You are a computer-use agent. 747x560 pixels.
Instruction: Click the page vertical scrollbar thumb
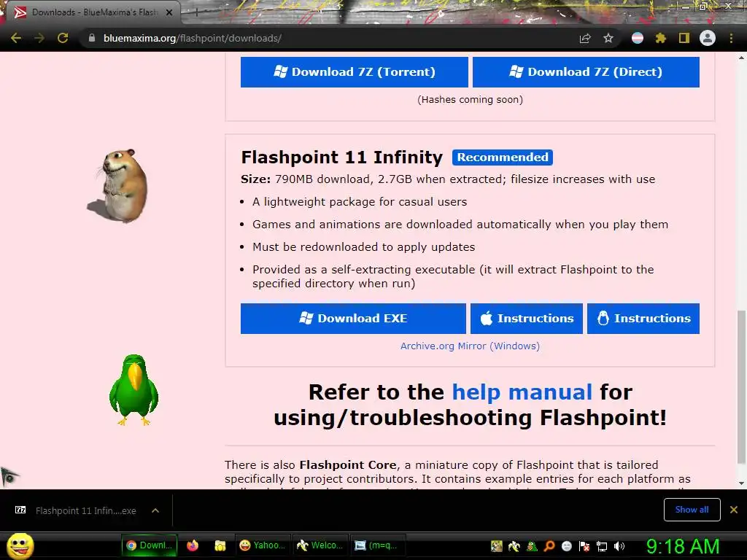click(x=741, y=386)
